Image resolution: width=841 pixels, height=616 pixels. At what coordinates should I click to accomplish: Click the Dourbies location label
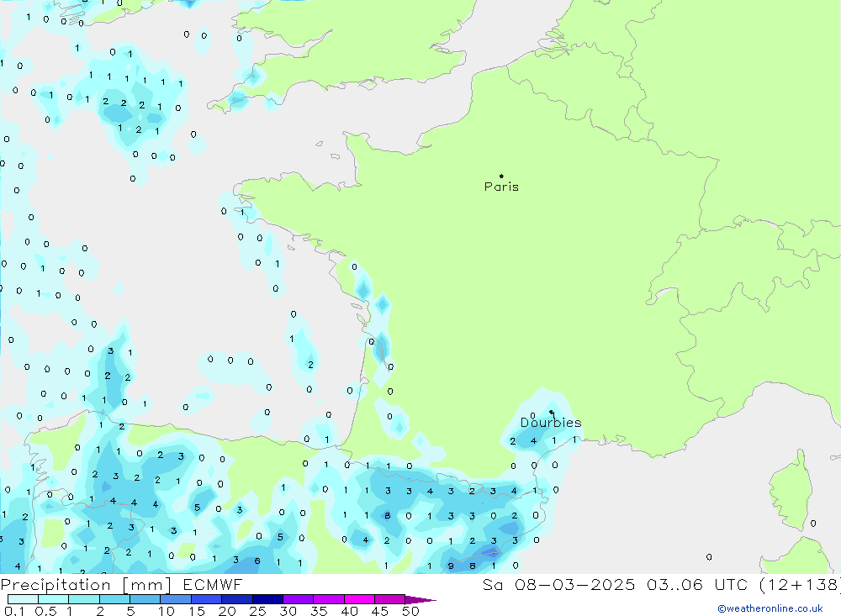point(551,423)
